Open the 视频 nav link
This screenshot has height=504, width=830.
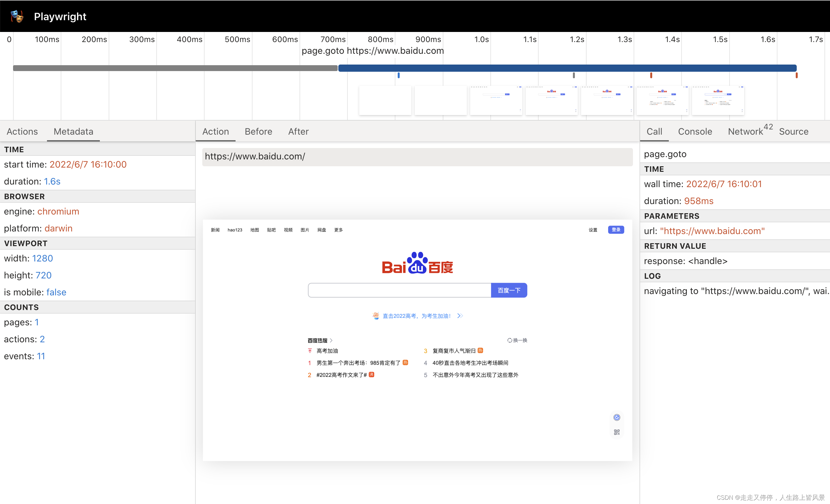(288, 230)
